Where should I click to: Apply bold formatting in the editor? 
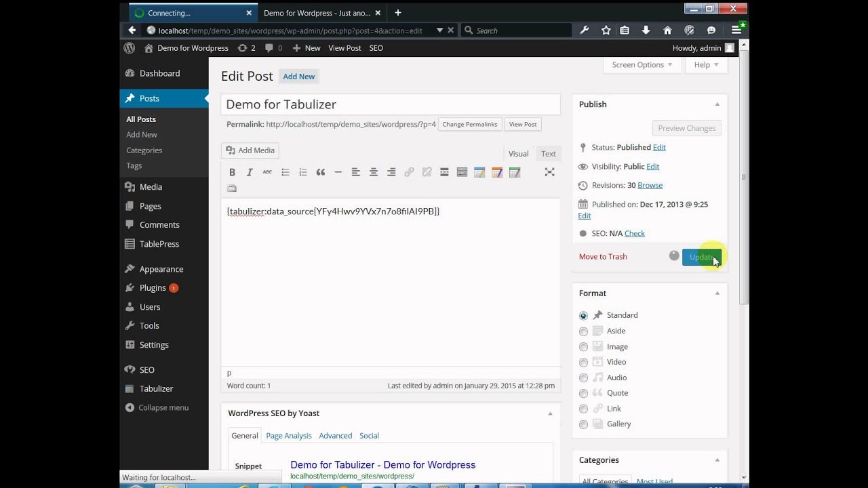(232, 172)
